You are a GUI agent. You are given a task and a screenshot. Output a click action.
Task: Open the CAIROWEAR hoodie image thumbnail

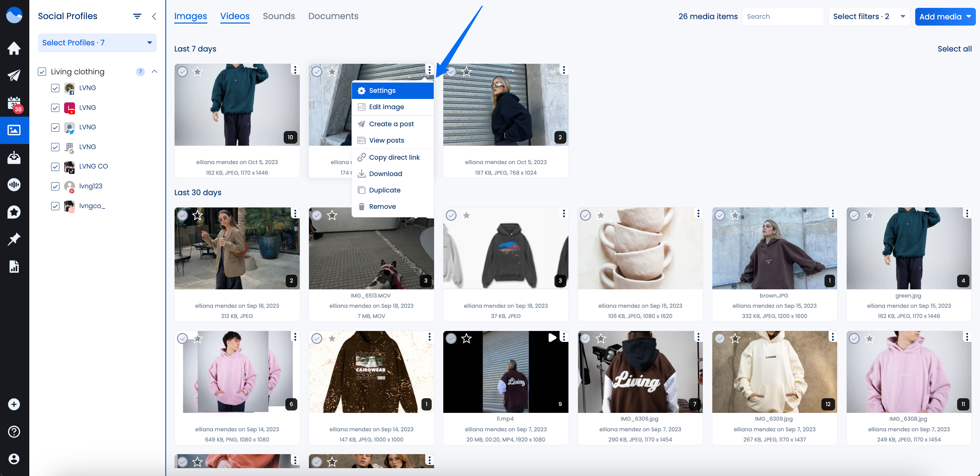371,372
